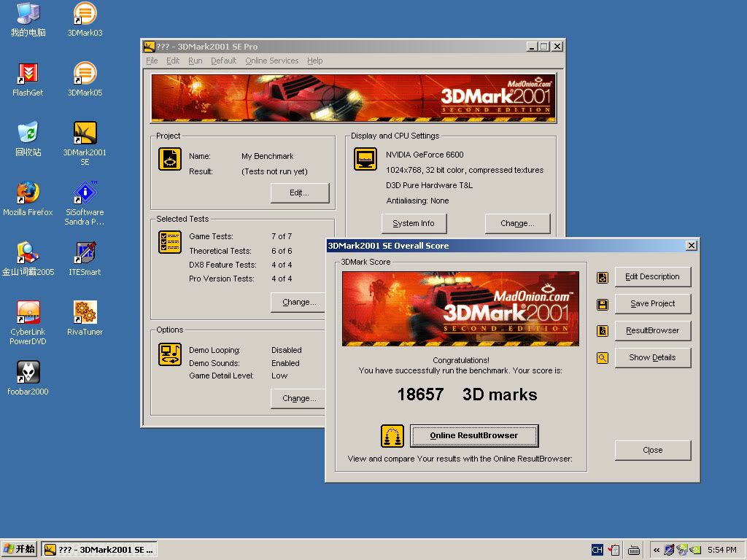Click the icon beside ResultBrowser

[x=602, y=331]
